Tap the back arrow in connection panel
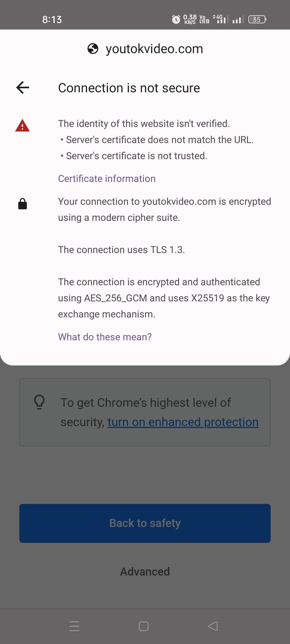The height and width of the screenshot is (644, 290). [x=23, y=88]
